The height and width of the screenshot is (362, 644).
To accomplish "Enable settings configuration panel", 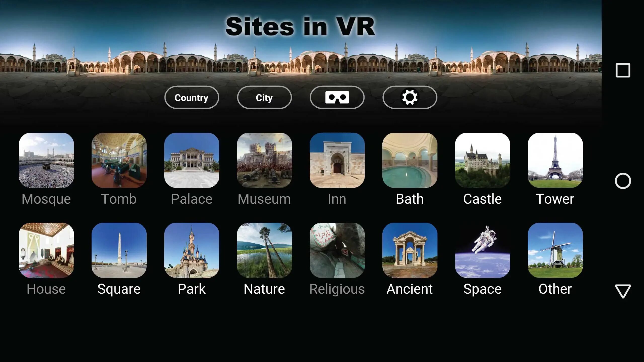I will tap(410, 97).
